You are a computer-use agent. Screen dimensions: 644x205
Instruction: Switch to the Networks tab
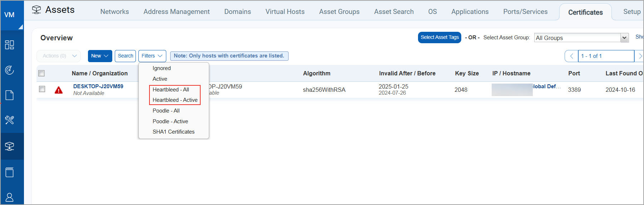[x=114, y=12]
